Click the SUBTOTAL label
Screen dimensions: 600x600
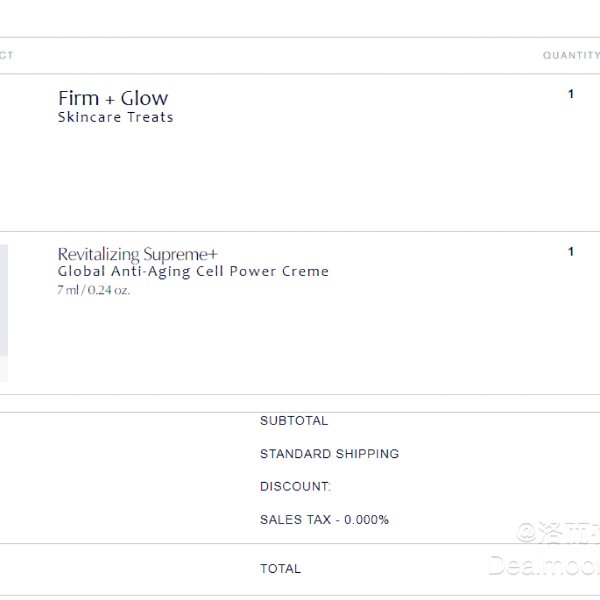(x=294, y=421)
